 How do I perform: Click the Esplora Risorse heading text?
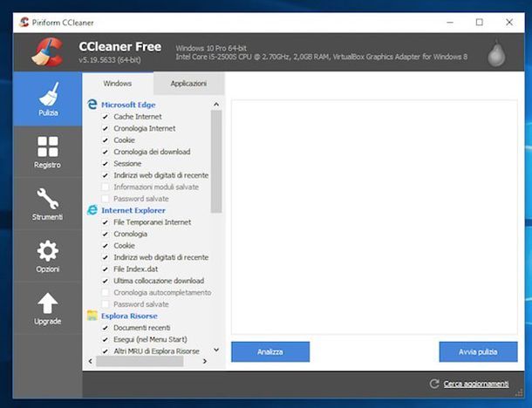(x=129, y=316)
